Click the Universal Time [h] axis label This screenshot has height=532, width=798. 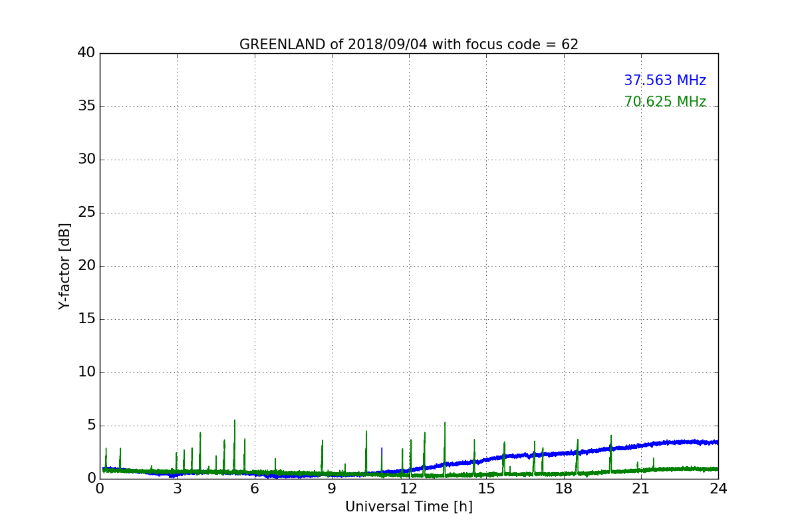click(409, 507)
